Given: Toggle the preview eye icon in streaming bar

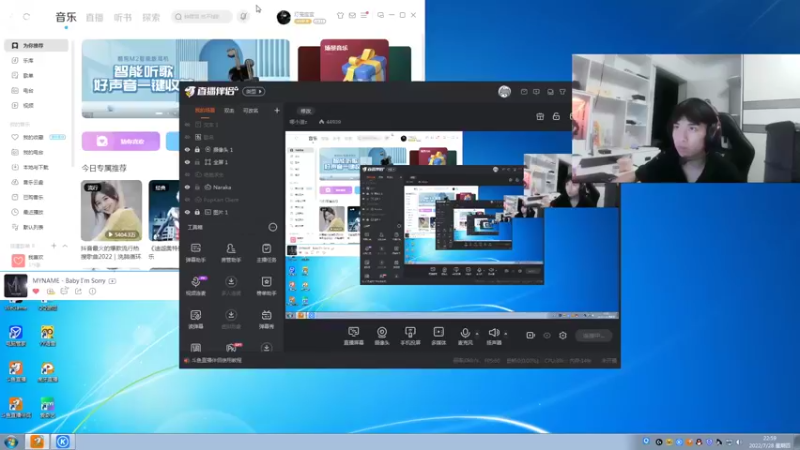Looking at the screenshot, I should 546,335.
